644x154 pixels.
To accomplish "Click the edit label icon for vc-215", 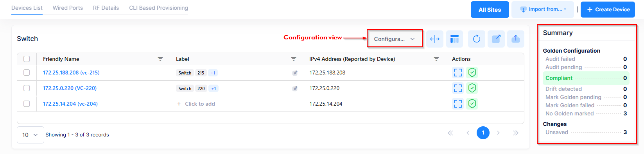I will 295,73.
